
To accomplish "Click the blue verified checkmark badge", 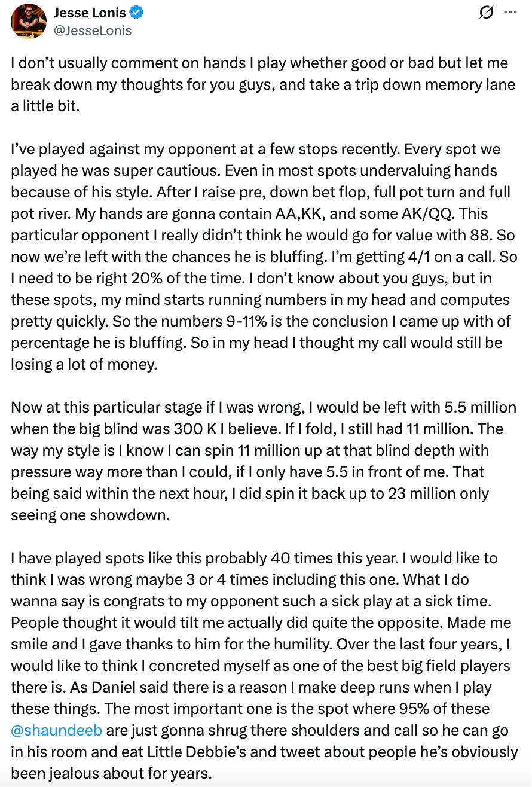I will click(x=136, y=13).
